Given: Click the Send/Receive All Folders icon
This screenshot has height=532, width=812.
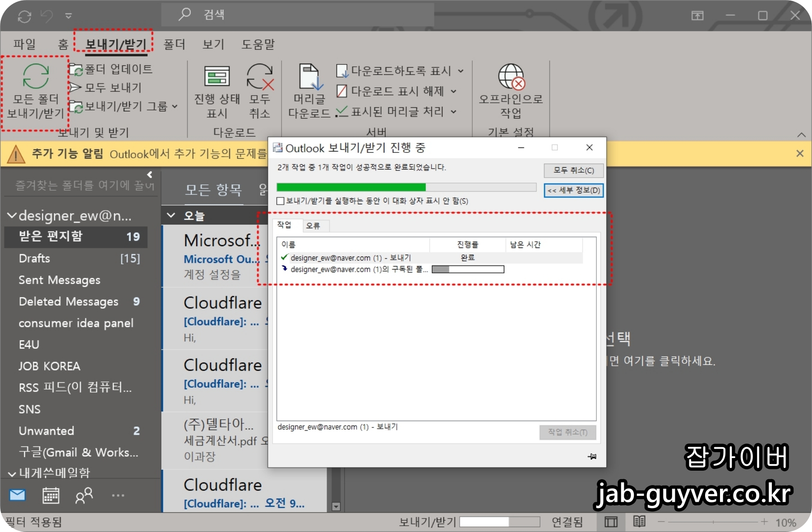Looking at the screenshot, I should point(36,76).
